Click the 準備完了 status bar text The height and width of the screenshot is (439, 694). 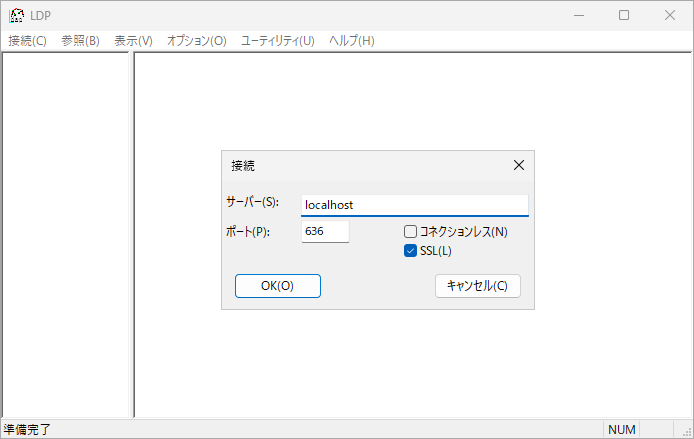click(x=28, y=429)
